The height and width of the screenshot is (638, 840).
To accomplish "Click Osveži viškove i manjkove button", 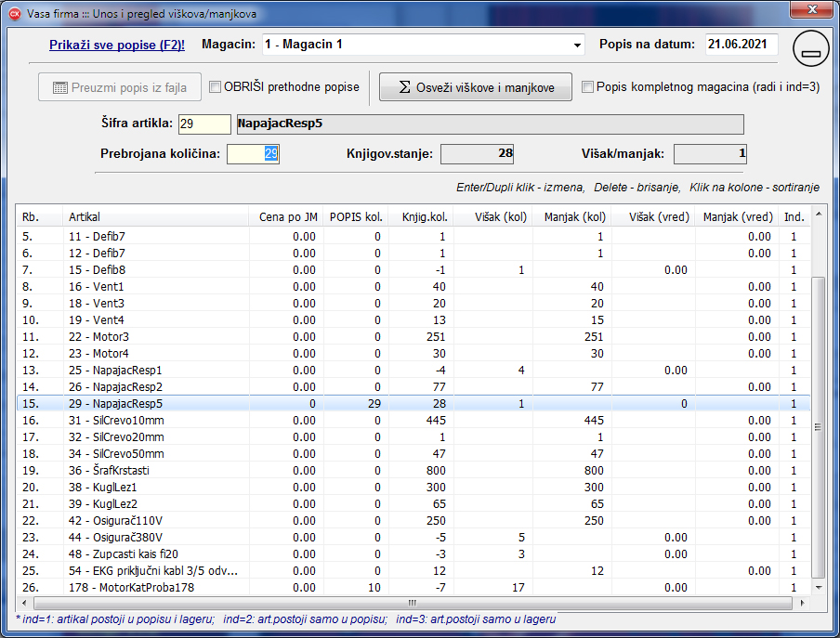I will pyautogui.click(x=476, y=87).
